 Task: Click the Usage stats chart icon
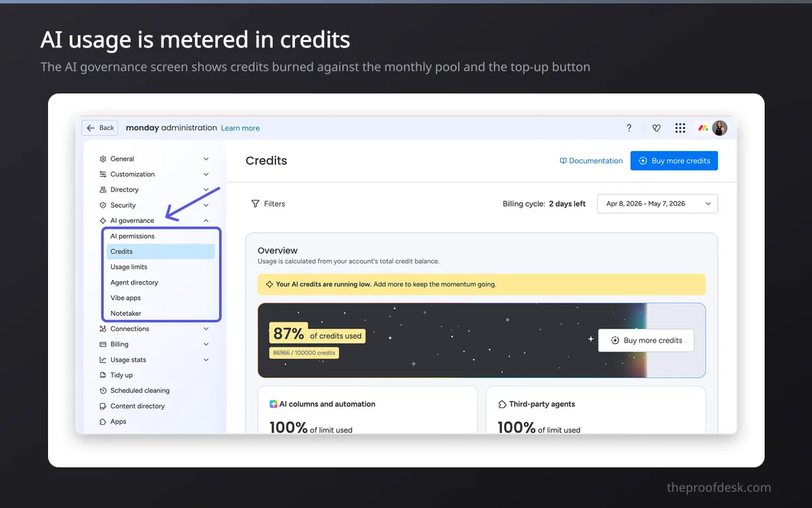[x=103, y=360]
